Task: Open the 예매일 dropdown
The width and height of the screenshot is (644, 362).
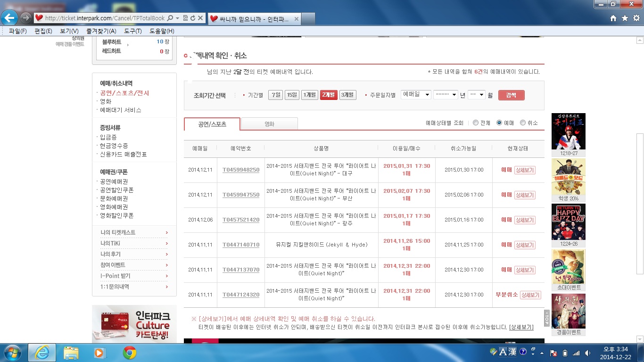Action: point(416,95)
